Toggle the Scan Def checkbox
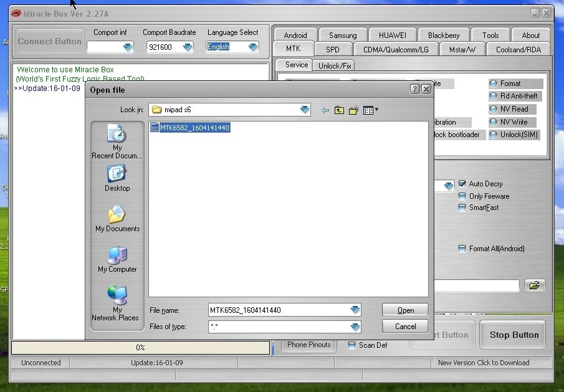The image size is (564, 392). pos(351,345)
